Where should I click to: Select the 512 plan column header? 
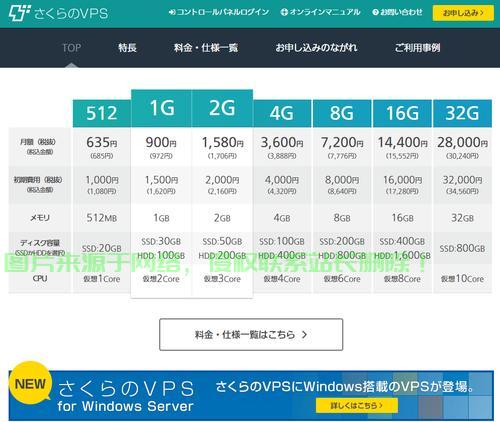[102, 113]
